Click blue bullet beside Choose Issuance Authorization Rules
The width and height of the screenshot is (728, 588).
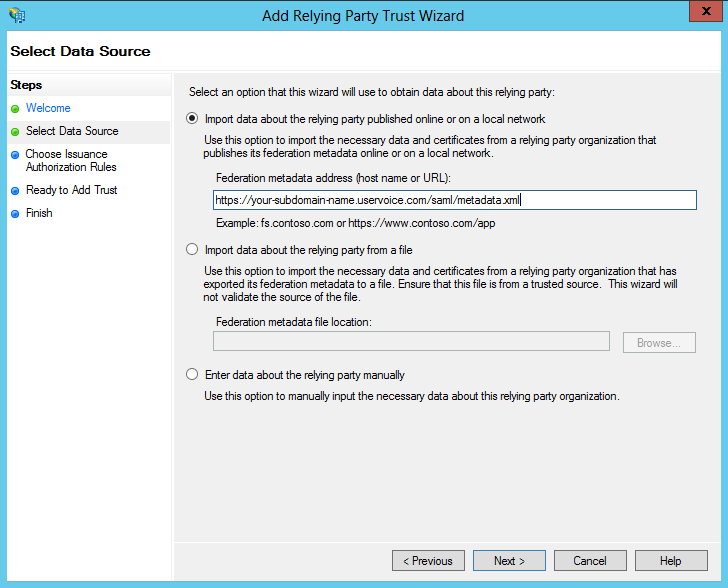tap(15, 155)
